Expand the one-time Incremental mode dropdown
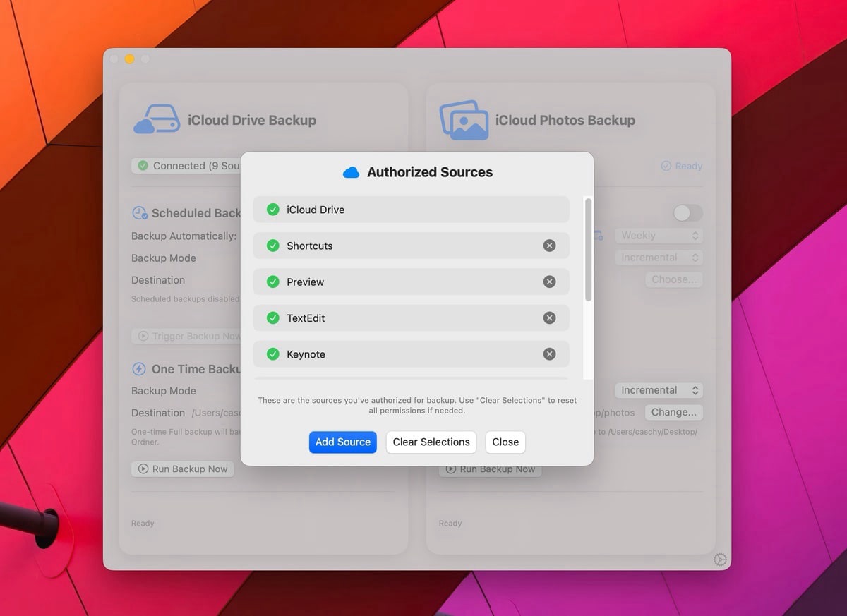This screenshot has width=847, height=616. coord(659,390)
